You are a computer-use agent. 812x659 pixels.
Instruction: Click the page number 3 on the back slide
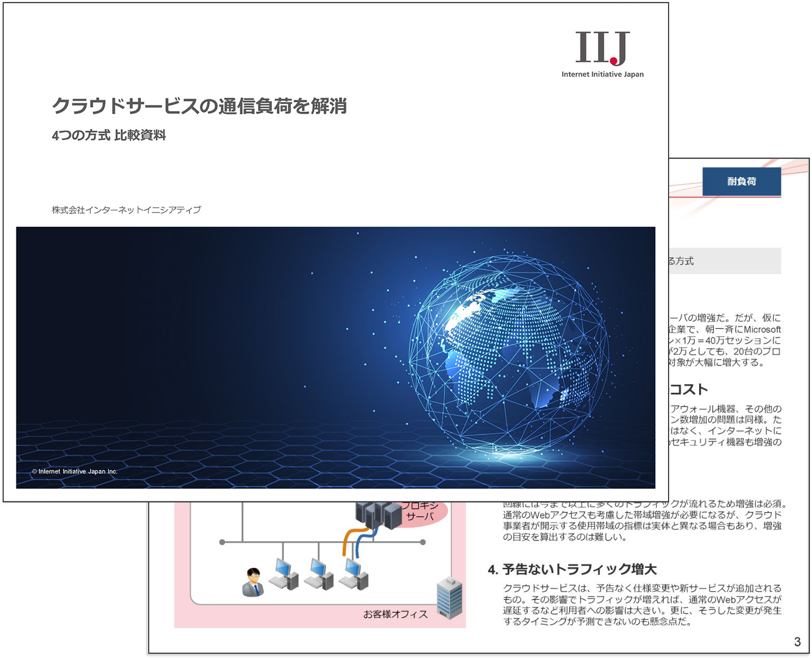797,642
